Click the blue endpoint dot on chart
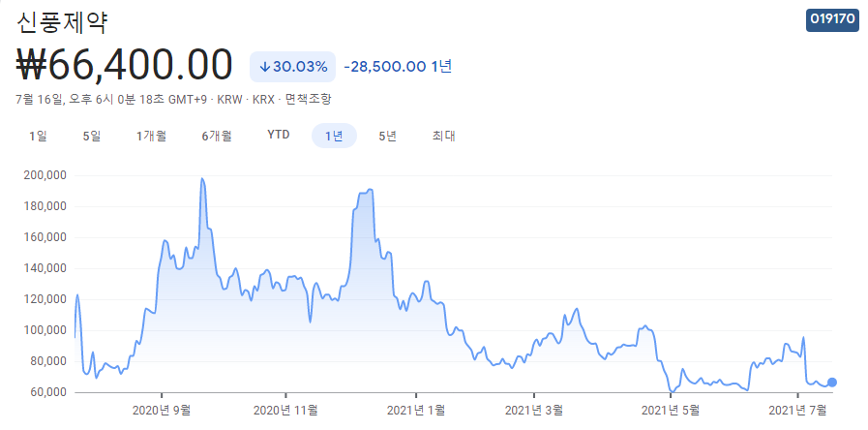Screen dimensions: 868x430 pos(832,383)
